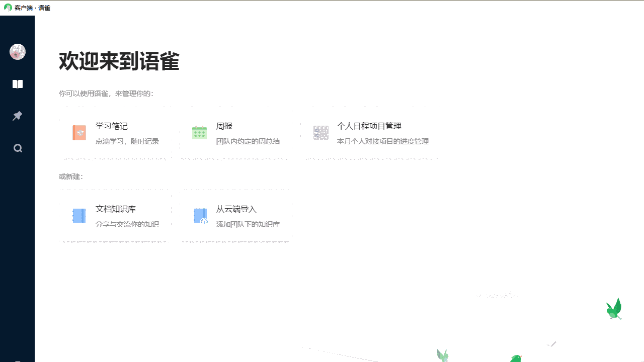Click the 欢迎来到语雀 welcome heading

[119, 61]
